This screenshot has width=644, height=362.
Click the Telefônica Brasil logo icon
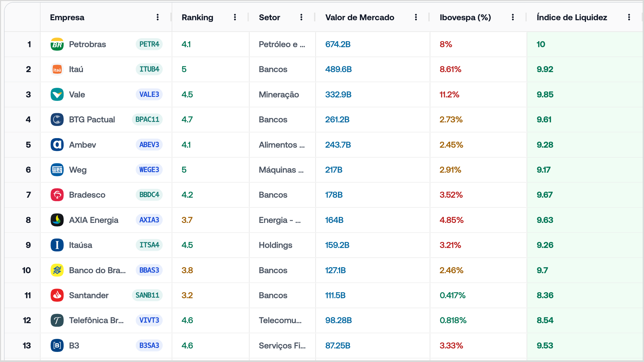(x=57, y=320)
